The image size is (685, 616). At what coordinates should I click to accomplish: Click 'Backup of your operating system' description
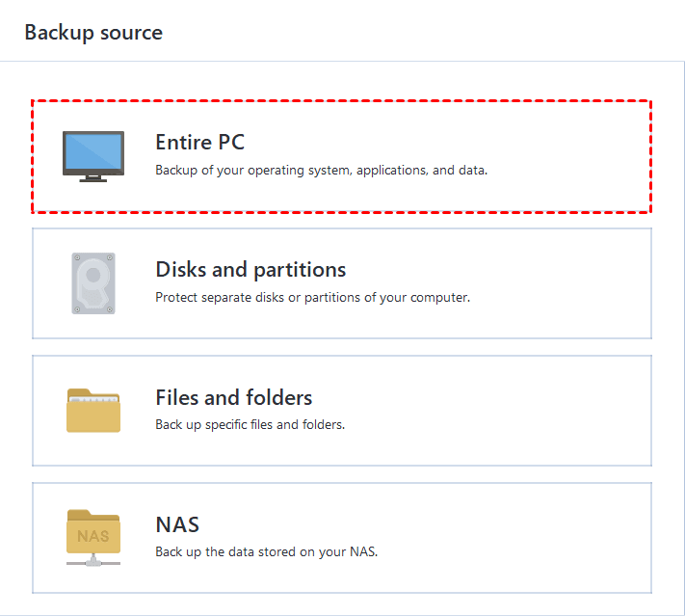tap(321, 171)
